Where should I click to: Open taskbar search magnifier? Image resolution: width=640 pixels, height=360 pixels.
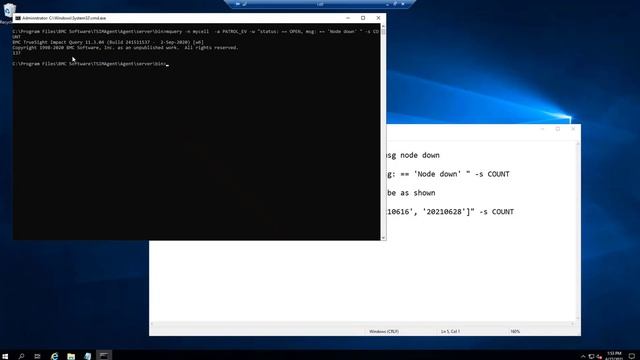pyautogui.click(x=21, y=356)
